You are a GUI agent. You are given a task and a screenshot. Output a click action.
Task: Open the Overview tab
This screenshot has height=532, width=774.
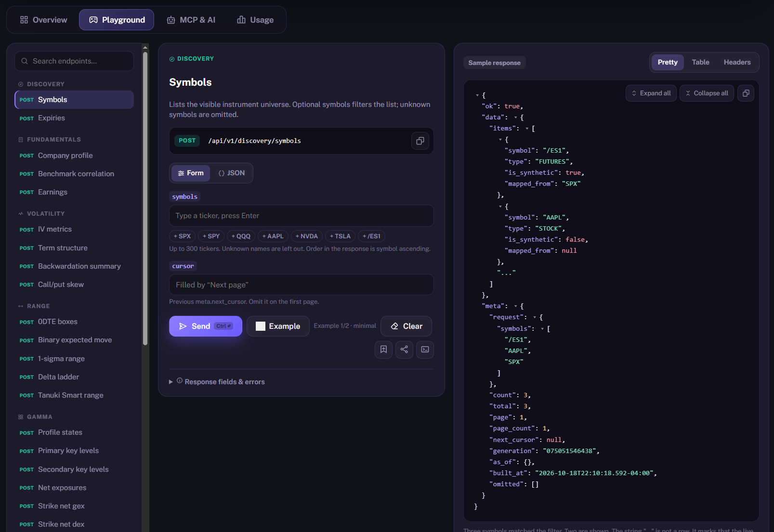43,20
